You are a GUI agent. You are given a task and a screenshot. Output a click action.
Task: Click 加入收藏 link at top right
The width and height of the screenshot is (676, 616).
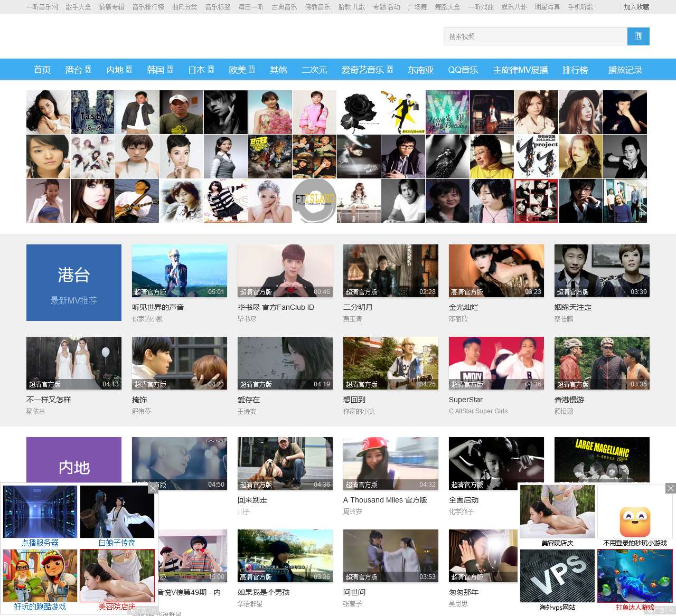tap(636, 7)
